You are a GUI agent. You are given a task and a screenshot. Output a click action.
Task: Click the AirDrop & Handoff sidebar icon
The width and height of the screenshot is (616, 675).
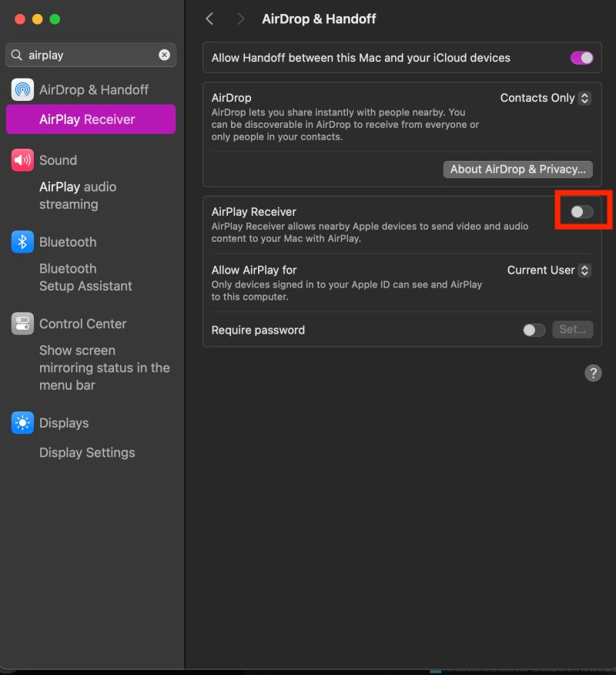pos(22,89)
